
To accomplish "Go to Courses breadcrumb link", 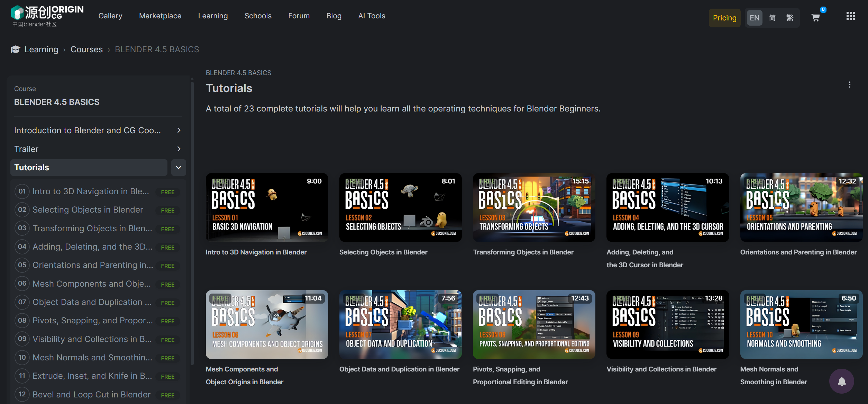I will click(x=86, y=49).
